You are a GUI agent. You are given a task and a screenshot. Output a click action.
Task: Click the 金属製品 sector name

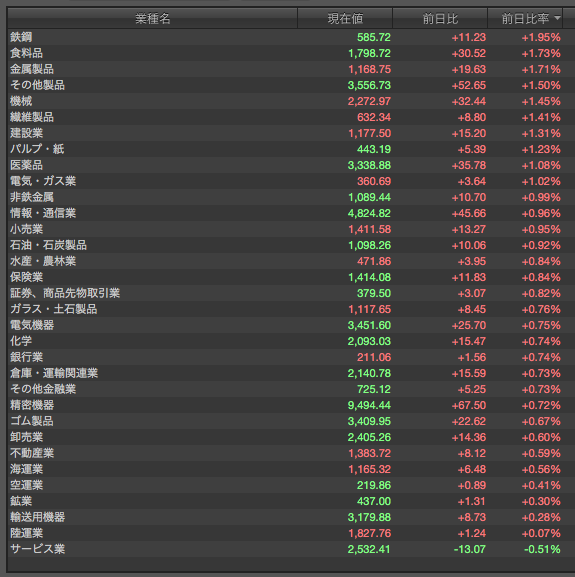(x=32, y=69)
